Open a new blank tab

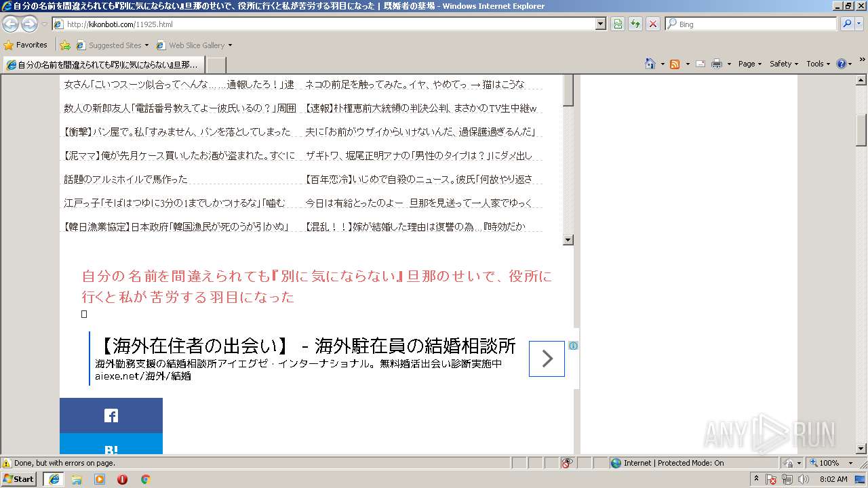coord(216,64)
